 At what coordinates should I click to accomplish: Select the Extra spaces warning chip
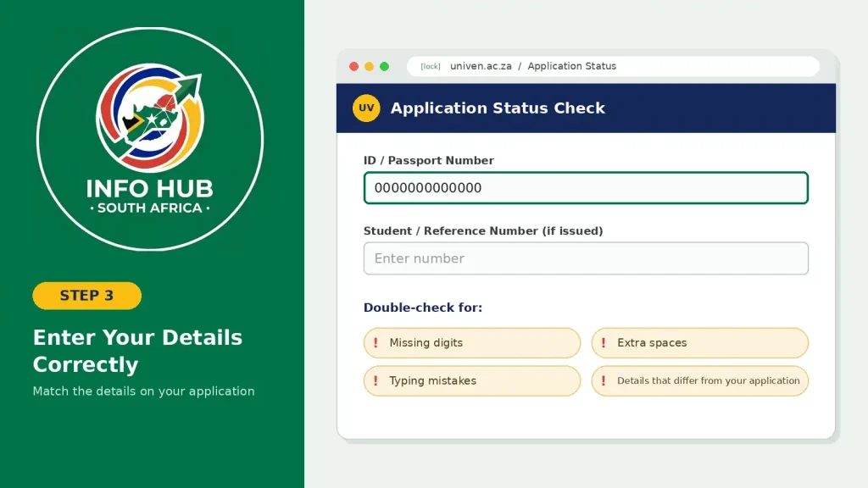699,343
